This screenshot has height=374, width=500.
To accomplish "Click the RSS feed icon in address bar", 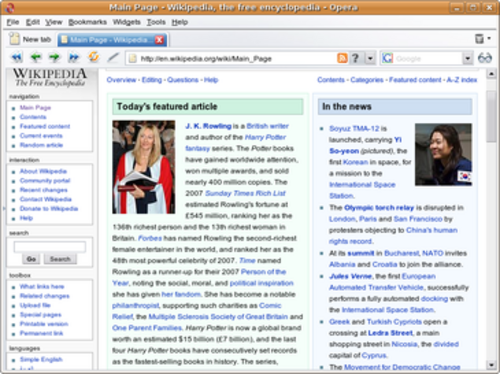I will (342, 58).
